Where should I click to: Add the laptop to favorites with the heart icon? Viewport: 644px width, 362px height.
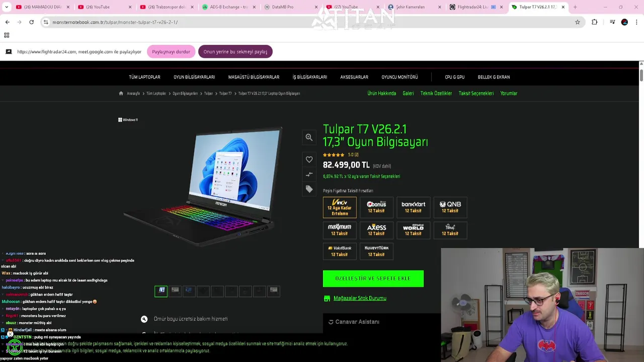tap(309, 159)
